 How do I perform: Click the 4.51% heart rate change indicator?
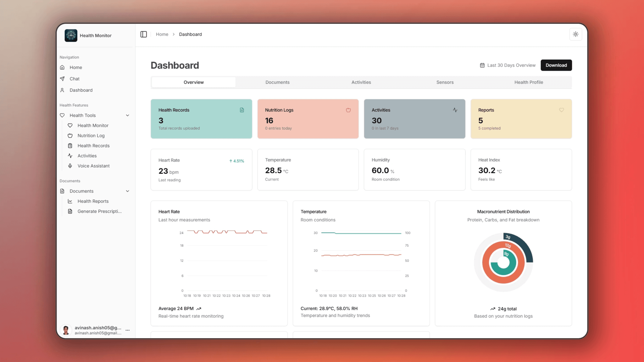click(x=236, y=161)
